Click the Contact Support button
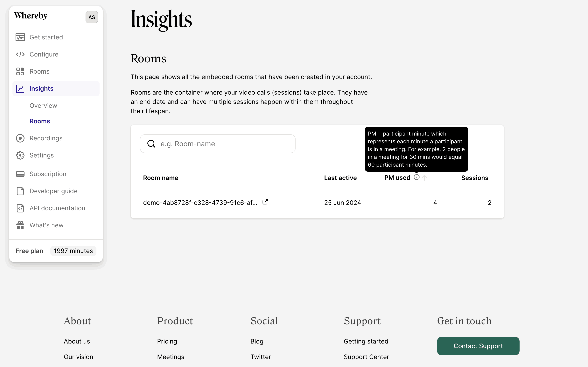The height and width of the screenshot is (367, 588). point(478,346)
